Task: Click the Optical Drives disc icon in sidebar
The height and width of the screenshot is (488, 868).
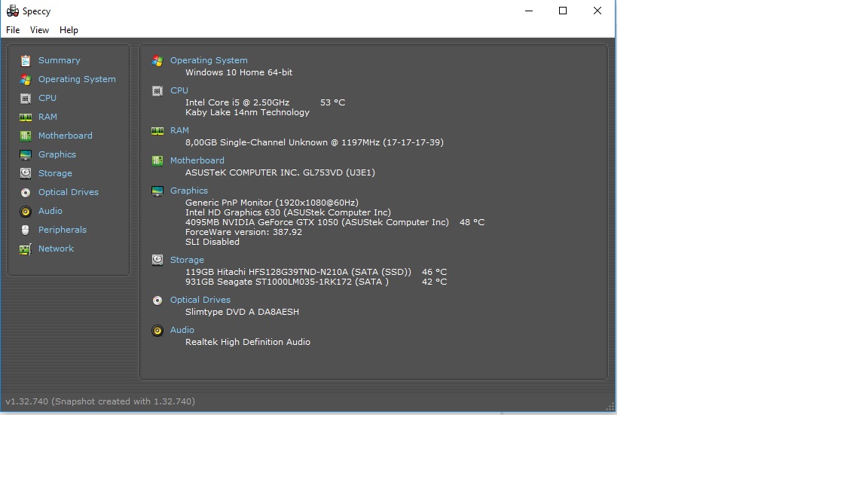Action: pos(26,193)
